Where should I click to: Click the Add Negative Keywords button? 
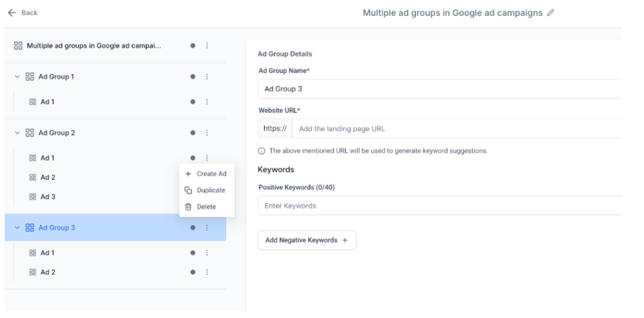pos(307,241)
